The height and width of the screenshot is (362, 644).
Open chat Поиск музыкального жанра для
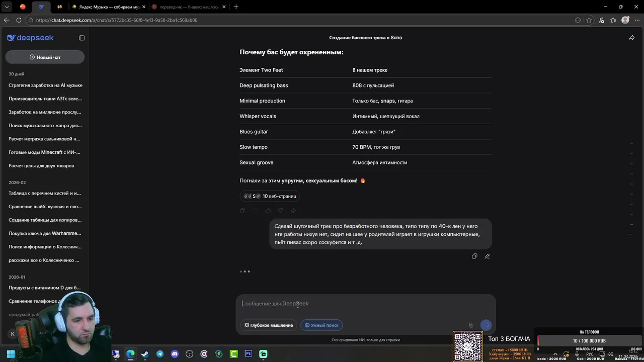coord(45,126)
